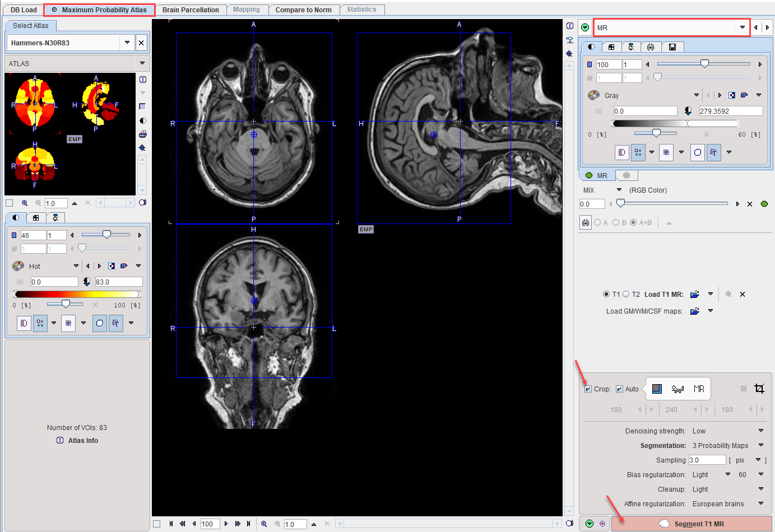Select the Maximum Probability Atlas tab
Image resolution: width=775 pixels, height=532 pixels.
pos(99,10)
